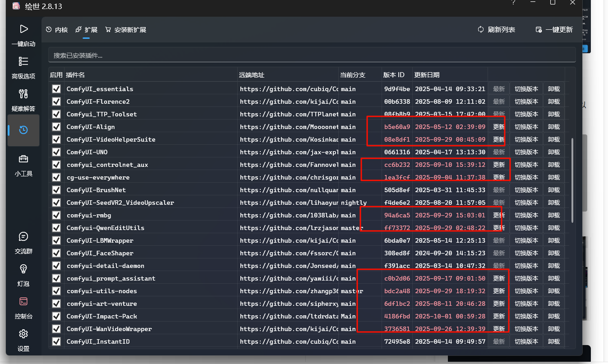Toggle ComfyUI-Florence2 enable checkbox
608x364 pixels.
56,101
